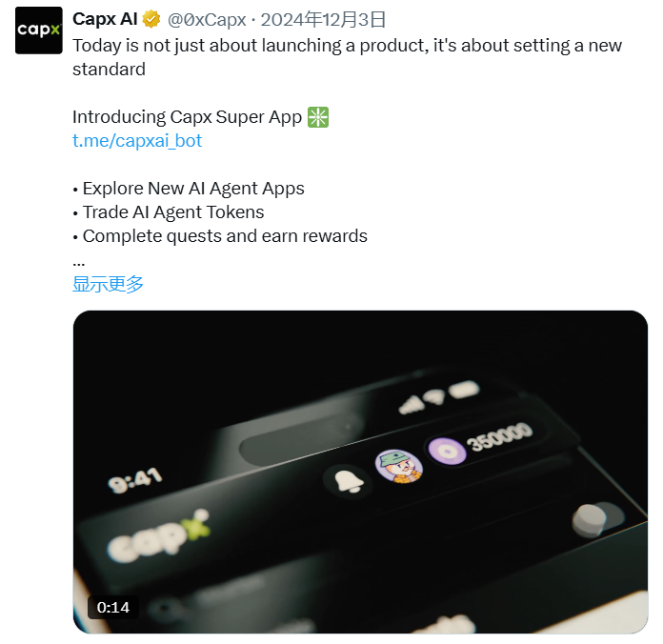Click the pixel character avatar in video
This screenshot has width=663, height=644.
(x=398, y=465)
